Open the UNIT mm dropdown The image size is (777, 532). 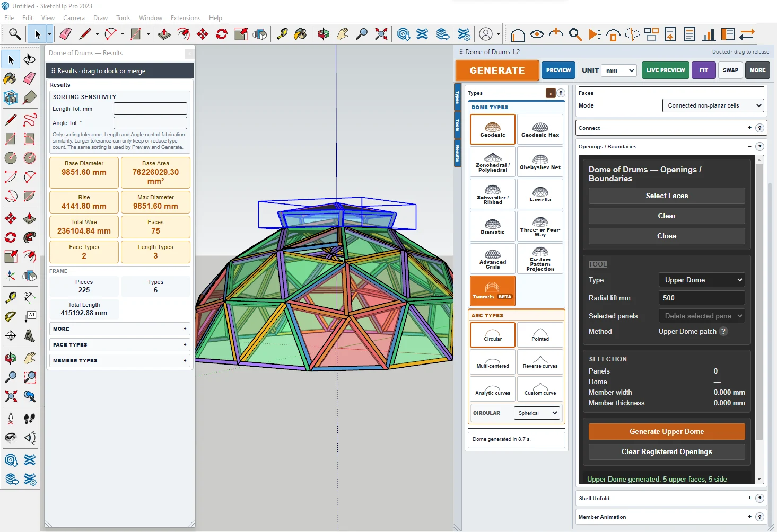pyautogui.click(x=619, y=70)
